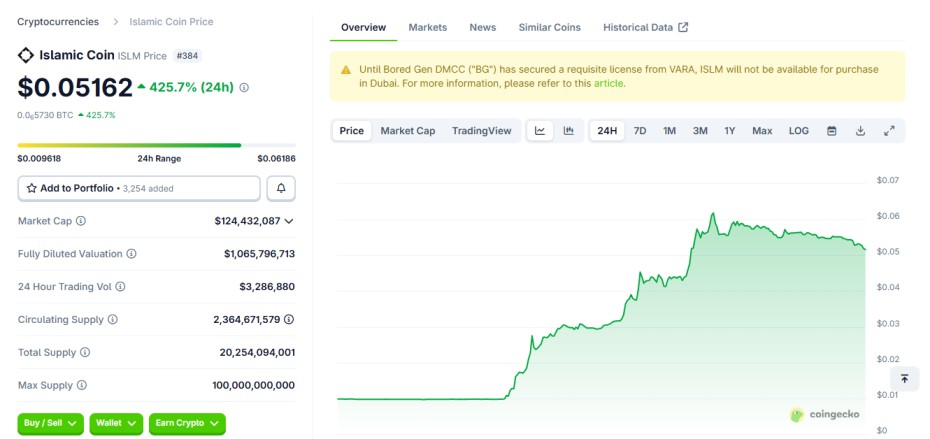930x439 pixels.
Task: Click the warning triangle icon in notice banner
Action: 346,70
